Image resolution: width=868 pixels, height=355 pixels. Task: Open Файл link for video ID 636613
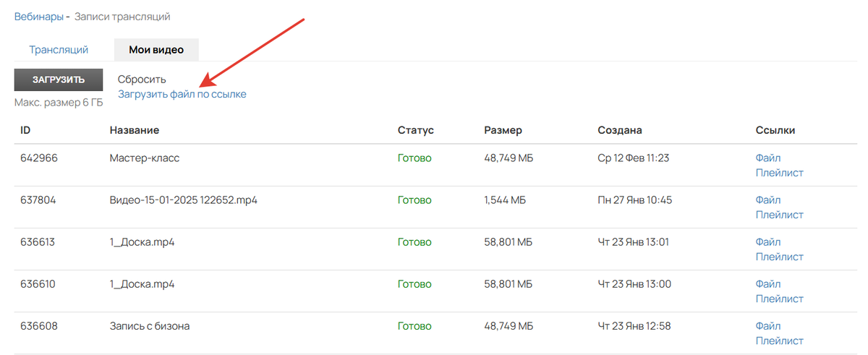[x=768, y=242]
